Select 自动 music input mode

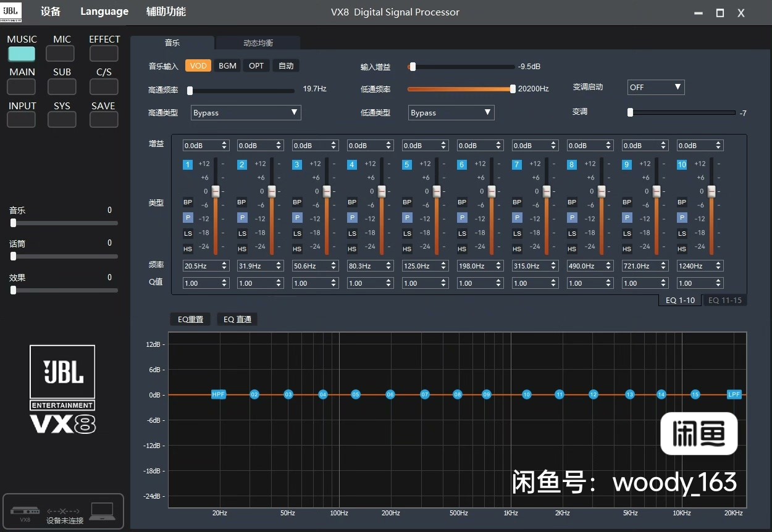point(286,65)
